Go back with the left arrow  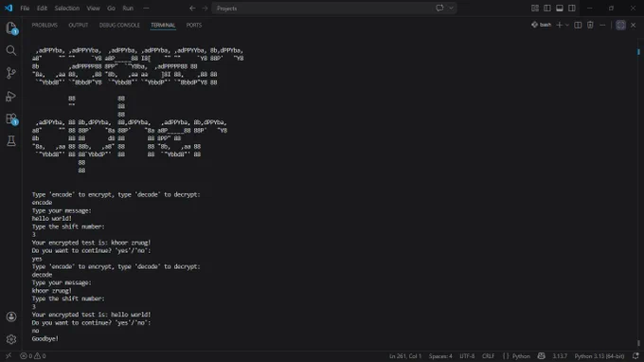click(x=192, y=9)
